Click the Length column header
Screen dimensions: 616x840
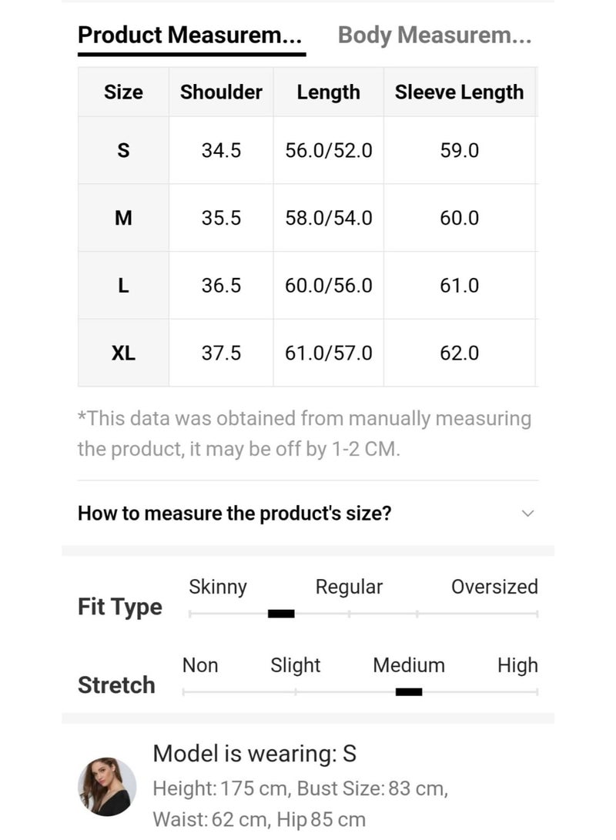click(329, 92)
